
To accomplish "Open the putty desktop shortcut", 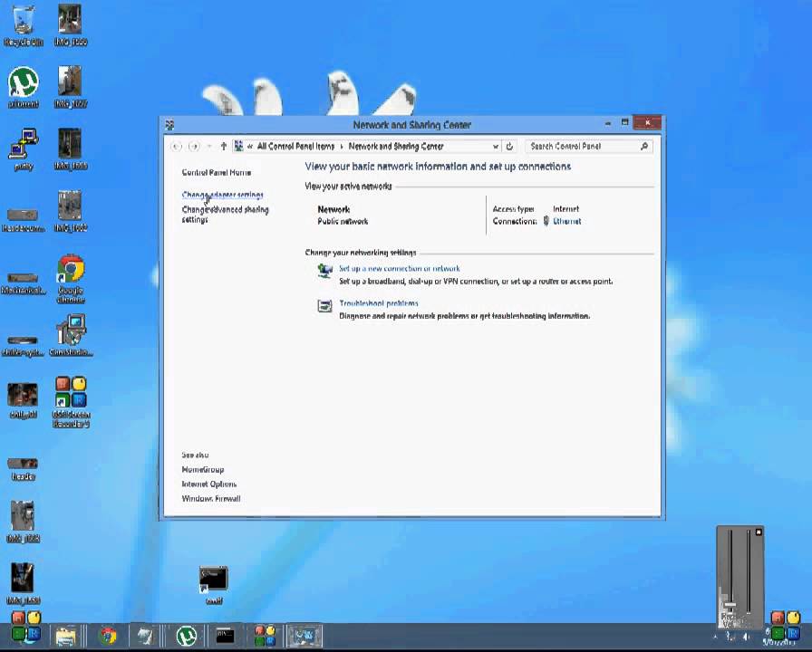I will 23,150.
